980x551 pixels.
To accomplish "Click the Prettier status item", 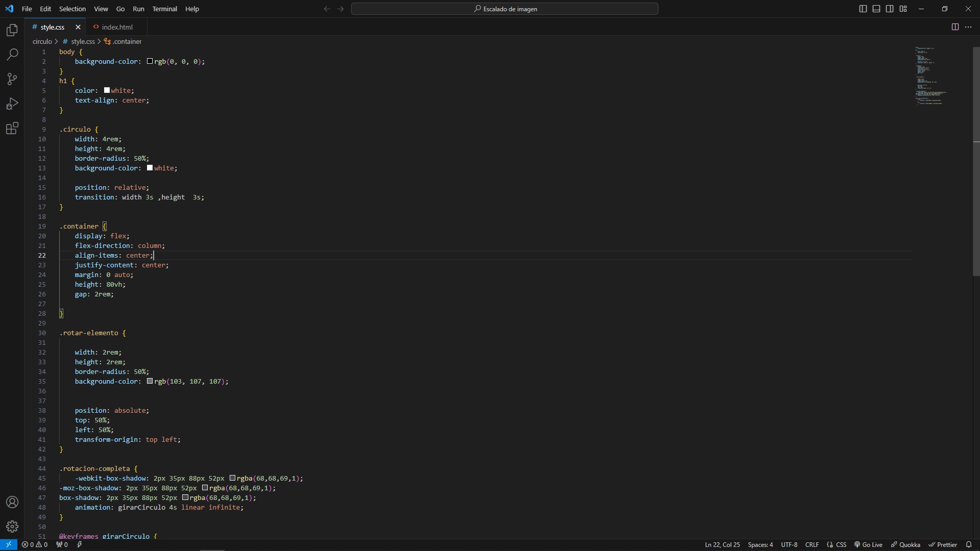I will coord(943,544).
